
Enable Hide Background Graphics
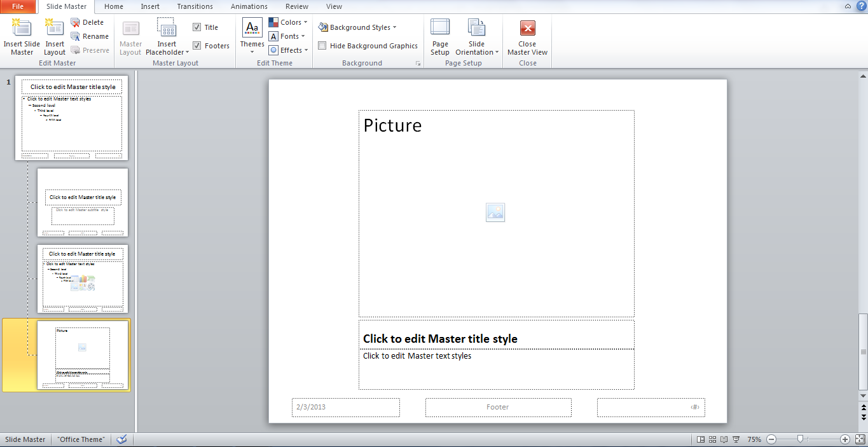coord(321,45)
